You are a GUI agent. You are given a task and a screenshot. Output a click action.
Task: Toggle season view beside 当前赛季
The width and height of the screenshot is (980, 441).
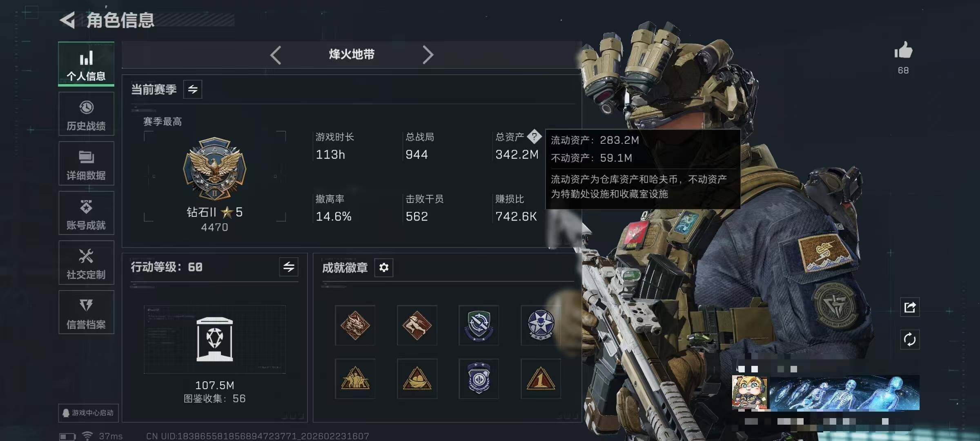tap(193, 89)
